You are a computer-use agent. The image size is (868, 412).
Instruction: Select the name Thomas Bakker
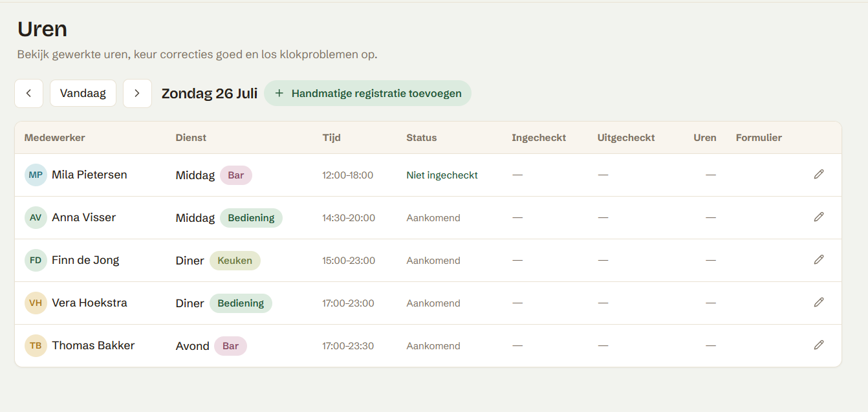click(x=93, y=345)
